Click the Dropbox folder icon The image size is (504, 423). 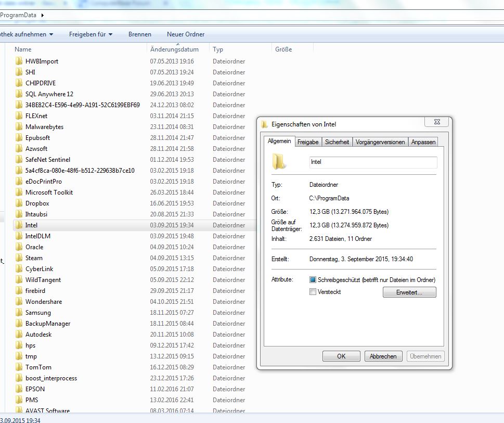click(x=19, y=203)
